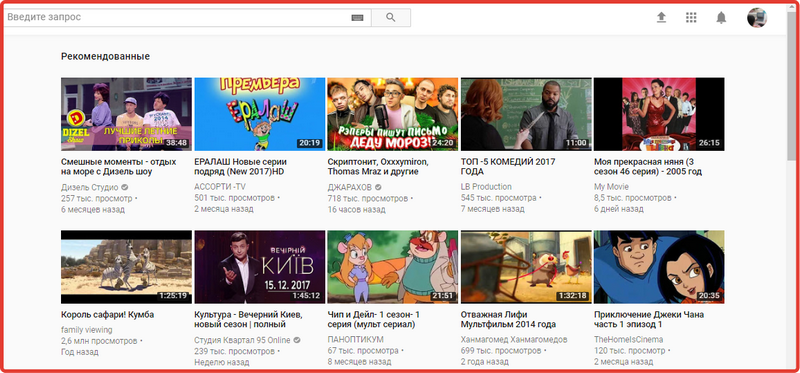This screenshot has height=373, width=800.
Task: Open the Вечірній Київ 15.12.2017 thumbnail
Action: click(x=260, y=267)
